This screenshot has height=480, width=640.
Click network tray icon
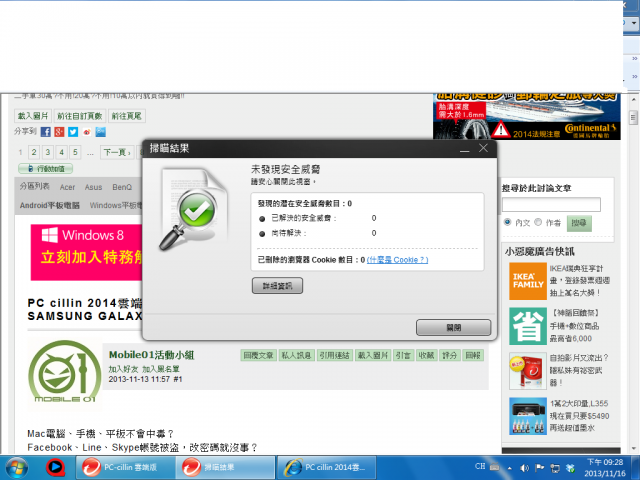pos(555,468)
